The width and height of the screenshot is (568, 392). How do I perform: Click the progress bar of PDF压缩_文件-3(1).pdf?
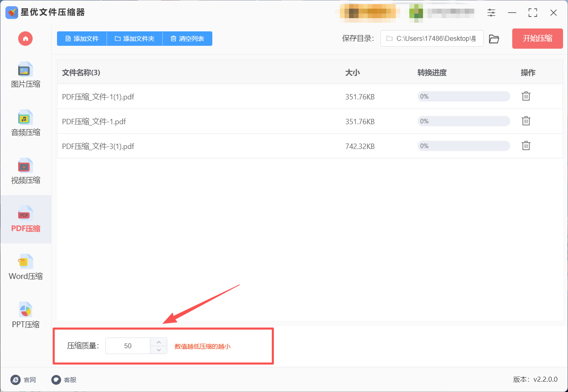(x=463, y=146)
